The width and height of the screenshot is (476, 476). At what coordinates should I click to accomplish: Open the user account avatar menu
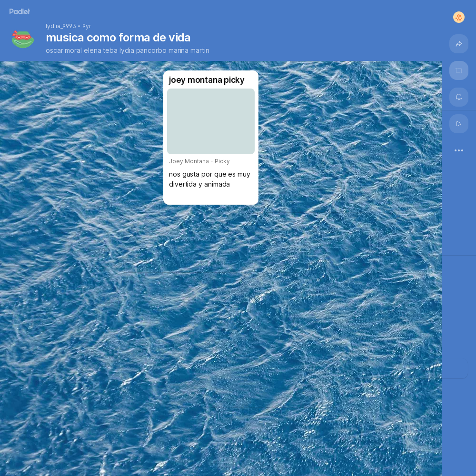[x=459, y=17]
